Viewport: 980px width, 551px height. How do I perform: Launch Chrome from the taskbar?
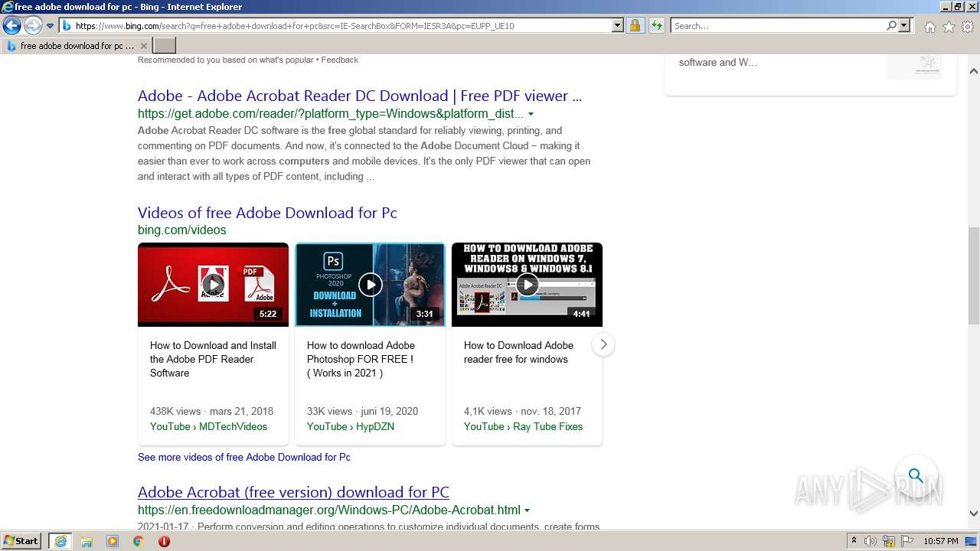click(138, 541)
